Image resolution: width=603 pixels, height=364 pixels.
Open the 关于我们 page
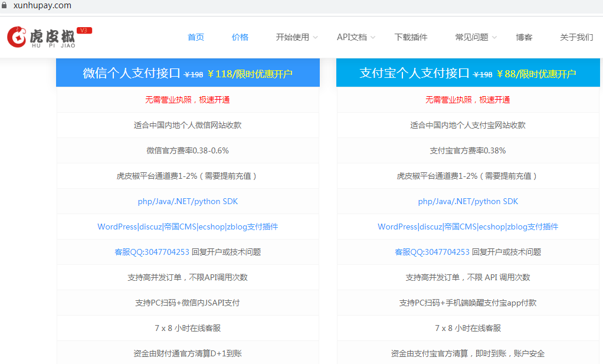click(x=576, y=37)
